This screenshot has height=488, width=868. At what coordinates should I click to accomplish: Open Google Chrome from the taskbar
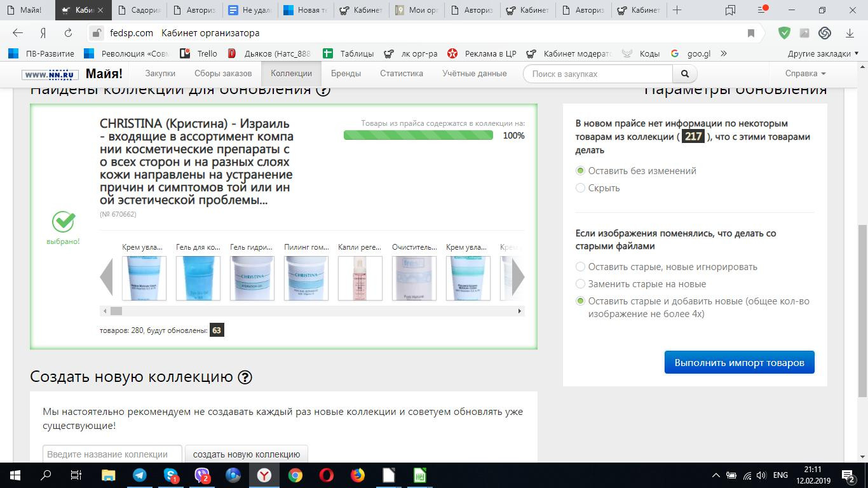click(x=295, y=475)
